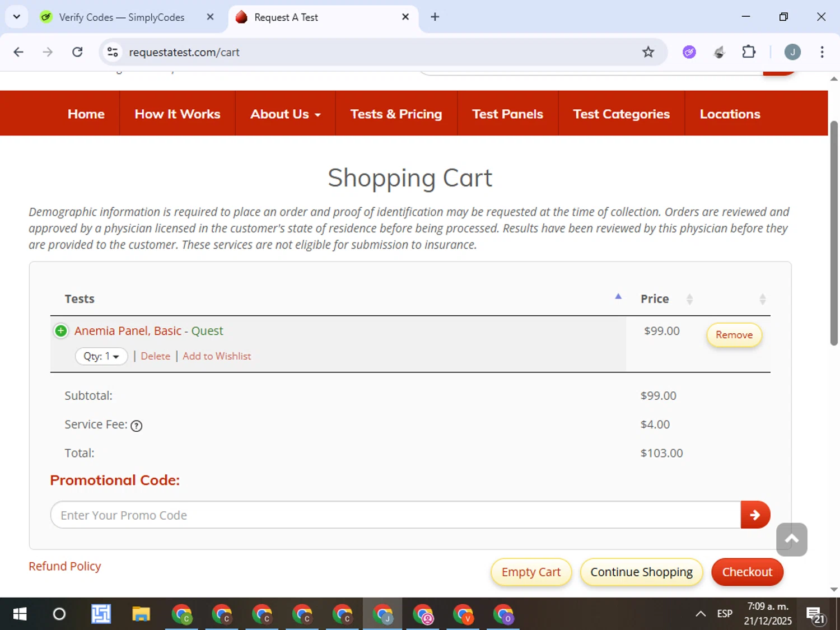This screenshot has height=630, width=840.
Task: Close the Request A Test tab
Action: [x=405, y=17]
